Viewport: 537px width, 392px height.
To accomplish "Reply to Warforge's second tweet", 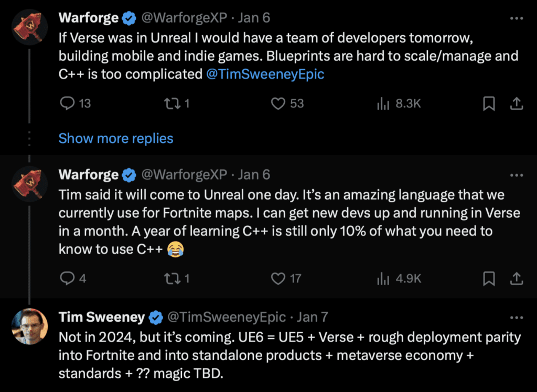I will (68, 278).
